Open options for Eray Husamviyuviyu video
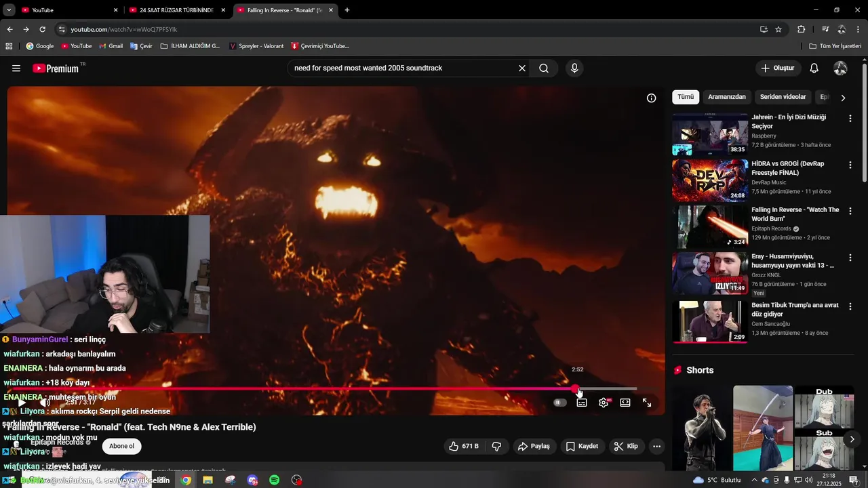Screen dimensions: 868x488 click(850, 258)
